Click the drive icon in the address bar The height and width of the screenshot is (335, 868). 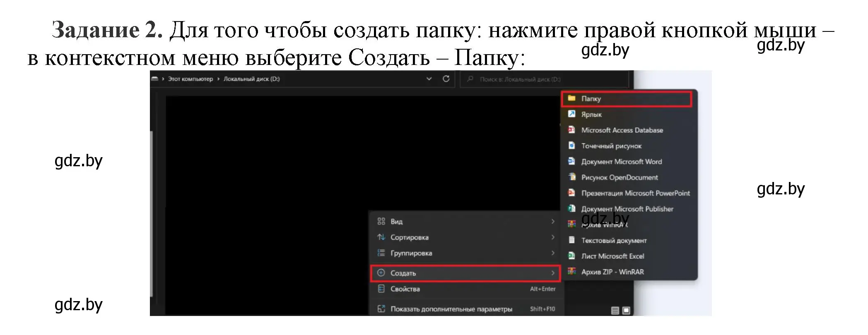click(155, 79)
